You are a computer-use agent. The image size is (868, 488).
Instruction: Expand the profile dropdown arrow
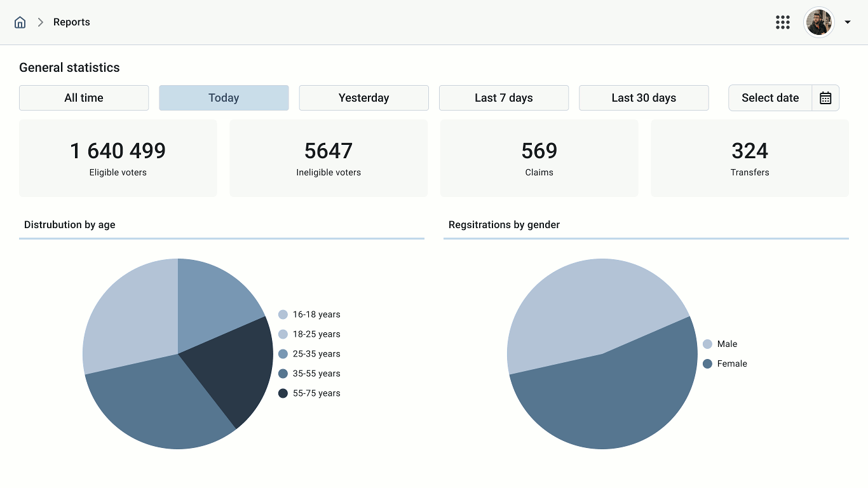pyautogui.click(x=848, y=22)
